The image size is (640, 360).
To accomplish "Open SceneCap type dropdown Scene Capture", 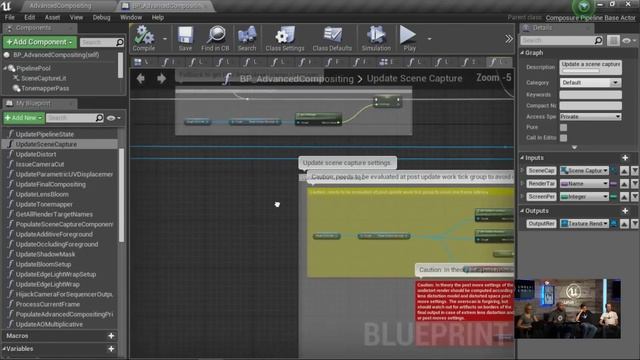I will (x=584, y=171).
